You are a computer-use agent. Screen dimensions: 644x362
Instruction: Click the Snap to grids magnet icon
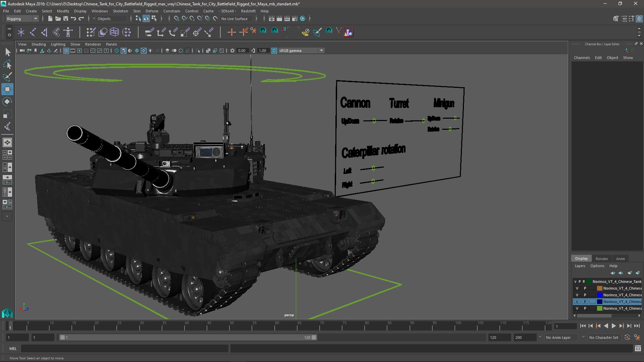click(x=176, y=19)
